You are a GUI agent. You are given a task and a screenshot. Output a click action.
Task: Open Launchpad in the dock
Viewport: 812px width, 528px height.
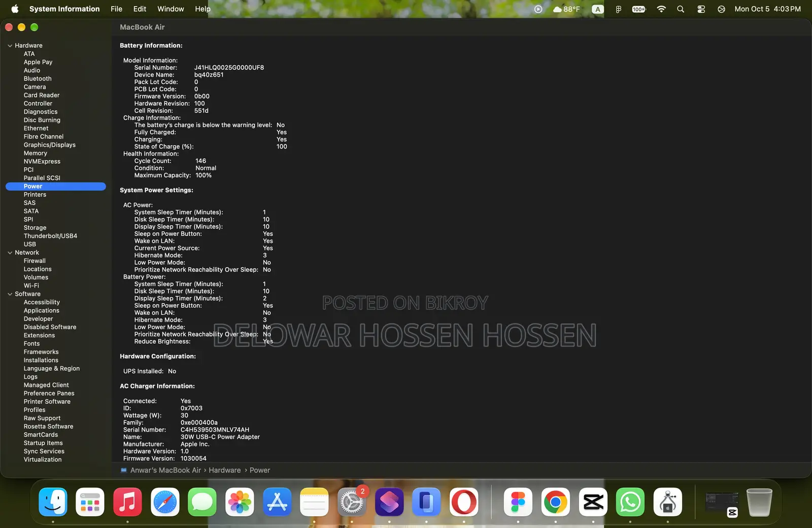[x=90, y=502]
